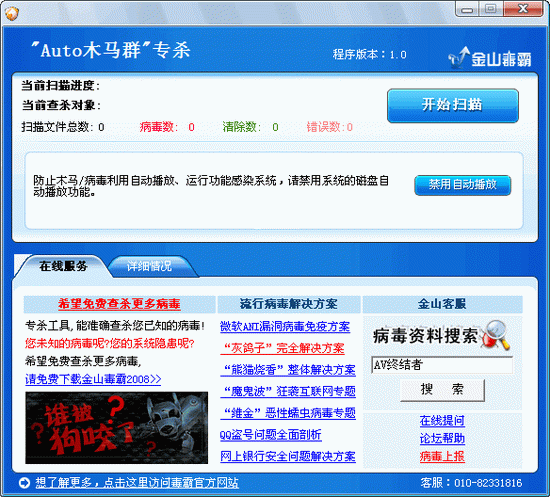Open 网上银行安全问题解决方案 link

click(288, 456)
